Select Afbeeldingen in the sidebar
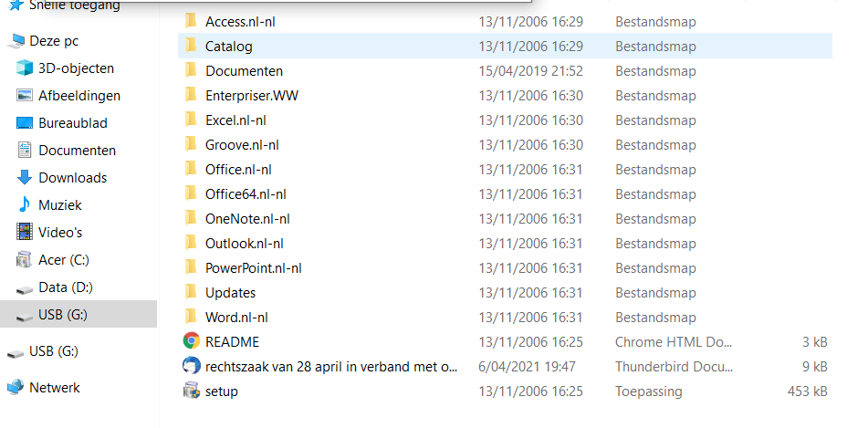 pos(78,95)
